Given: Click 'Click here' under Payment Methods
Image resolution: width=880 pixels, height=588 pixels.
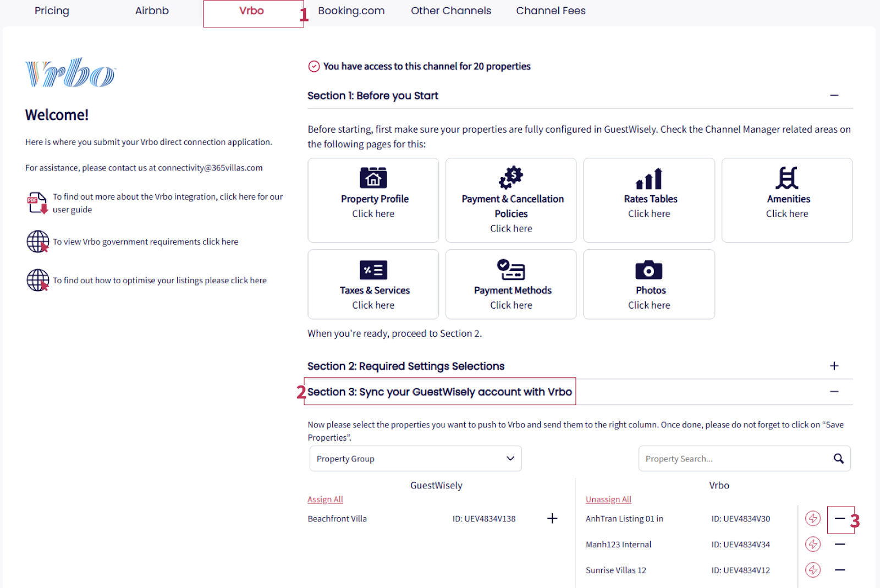Looking at the screenshot, I should (511, 305).
